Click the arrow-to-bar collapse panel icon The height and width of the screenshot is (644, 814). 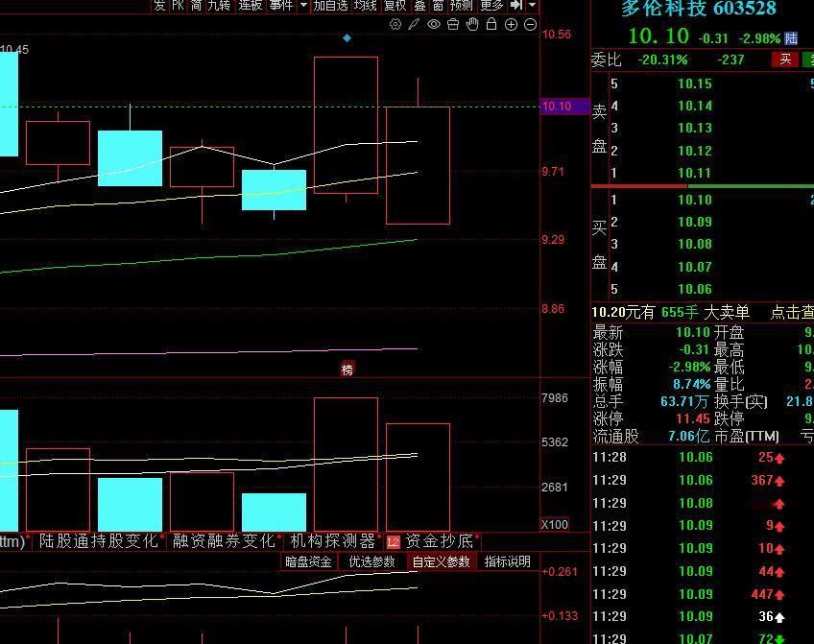[x=516, y=5]
